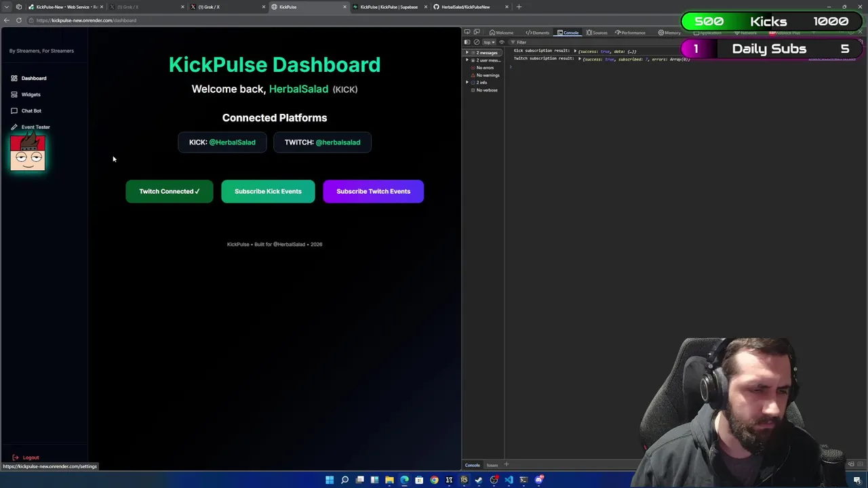Switch to DevTools Performance tab
The image size is (868, 488).
[x=630, y=33]
